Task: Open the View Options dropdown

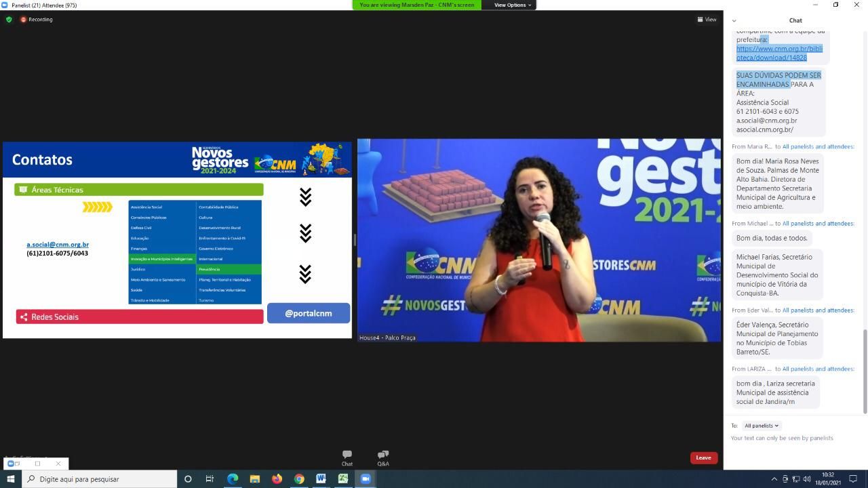Action: [513, 5]
